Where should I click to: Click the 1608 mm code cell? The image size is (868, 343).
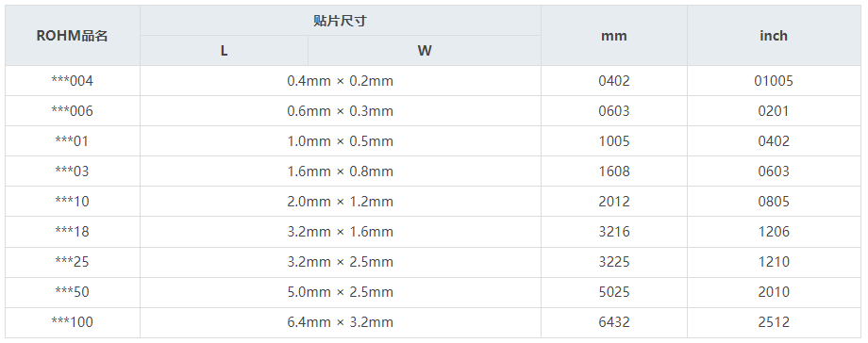point(614,171)
